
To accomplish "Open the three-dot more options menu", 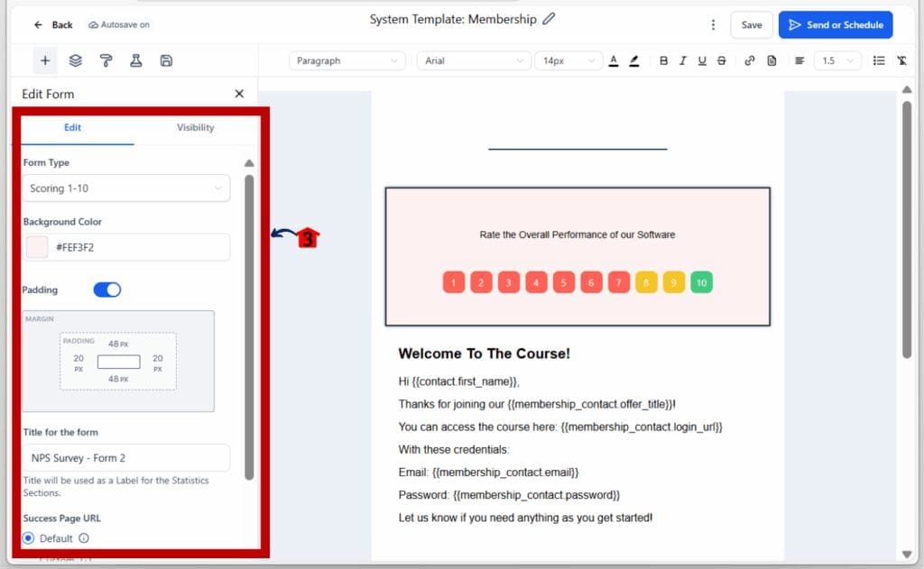I will [x=713, y=24].
